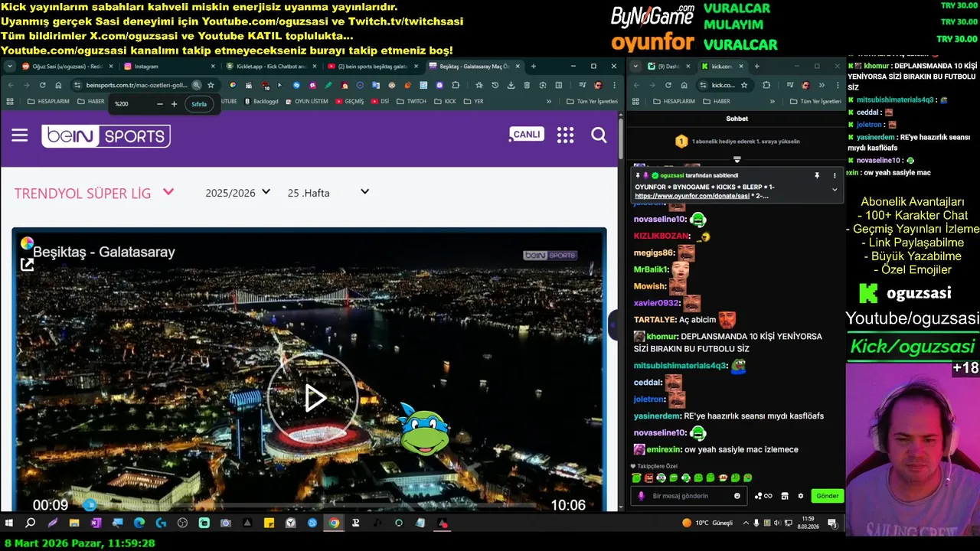This screenshot has height=551, width=980.
Task: Zoom out with the minus button in zoom popup
Action: (x=159, y=104)
